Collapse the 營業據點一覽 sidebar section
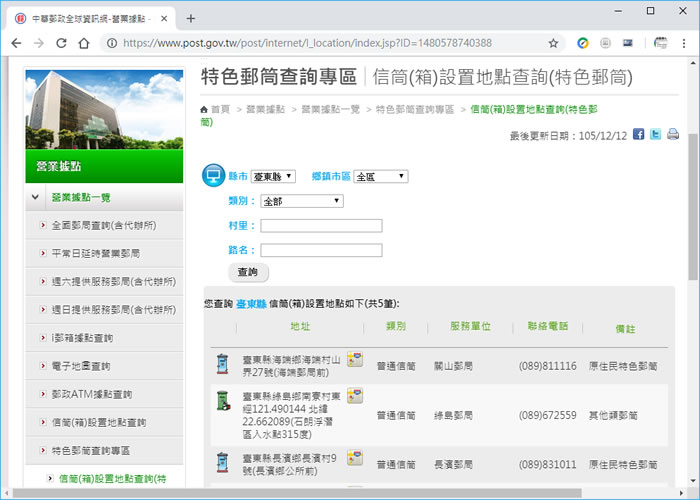Screen dimensions: 700x500 35,197
